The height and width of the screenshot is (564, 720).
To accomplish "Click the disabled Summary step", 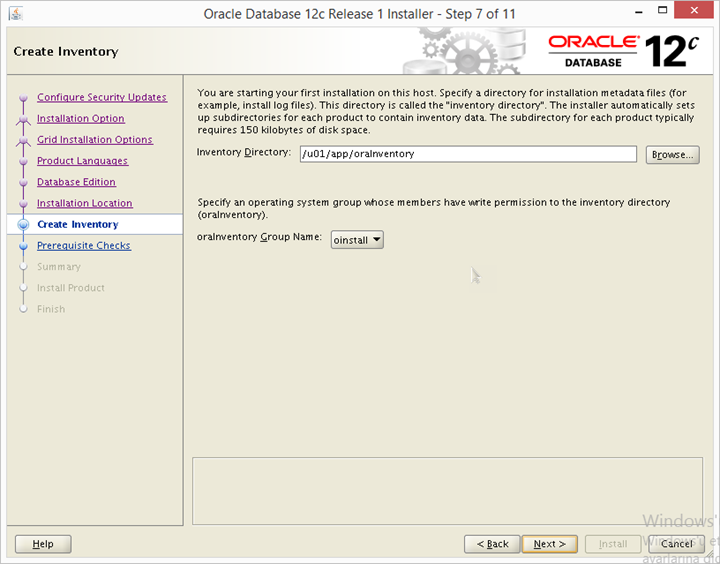I will click(x=59, y=266).
